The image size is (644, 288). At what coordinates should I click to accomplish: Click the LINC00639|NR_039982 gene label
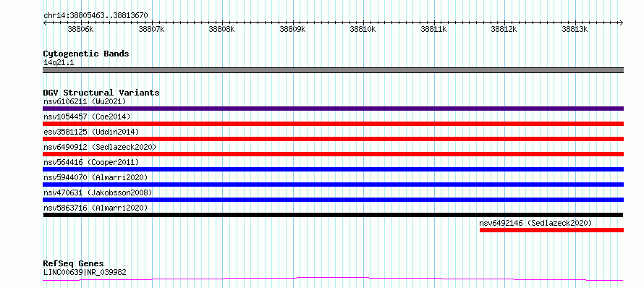point(85,272)
